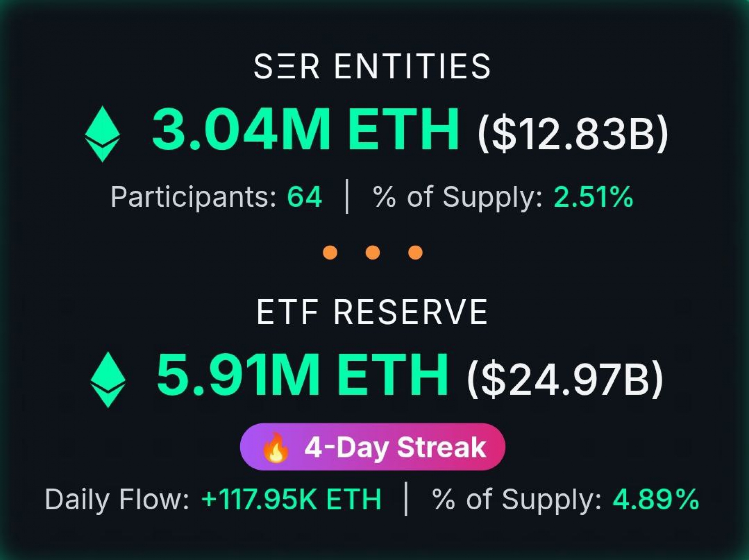Click the 4-Day Streak badge
This screenshot has height=560, width=749.
click(373, 447)
